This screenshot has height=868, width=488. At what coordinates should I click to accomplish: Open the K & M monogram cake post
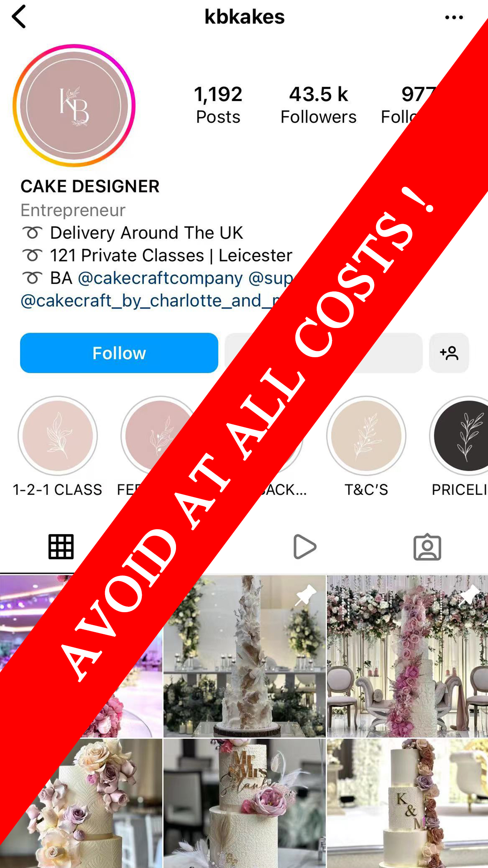(x=407, y=803)
